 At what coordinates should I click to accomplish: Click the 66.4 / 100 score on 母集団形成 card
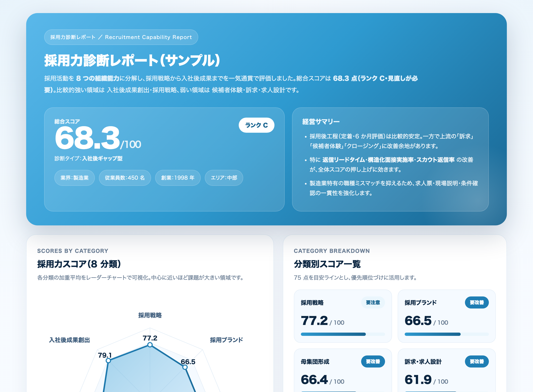[x=322, y=380]
